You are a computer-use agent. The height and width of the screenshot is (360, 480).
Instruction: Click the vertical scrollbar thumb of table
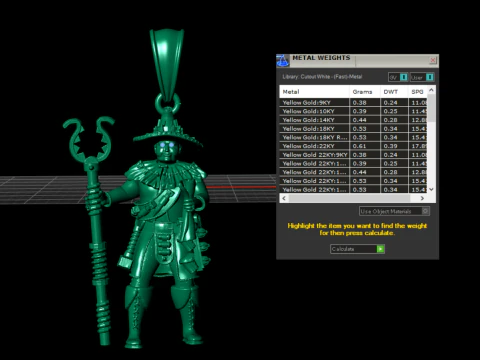click(x=431, y=108)
